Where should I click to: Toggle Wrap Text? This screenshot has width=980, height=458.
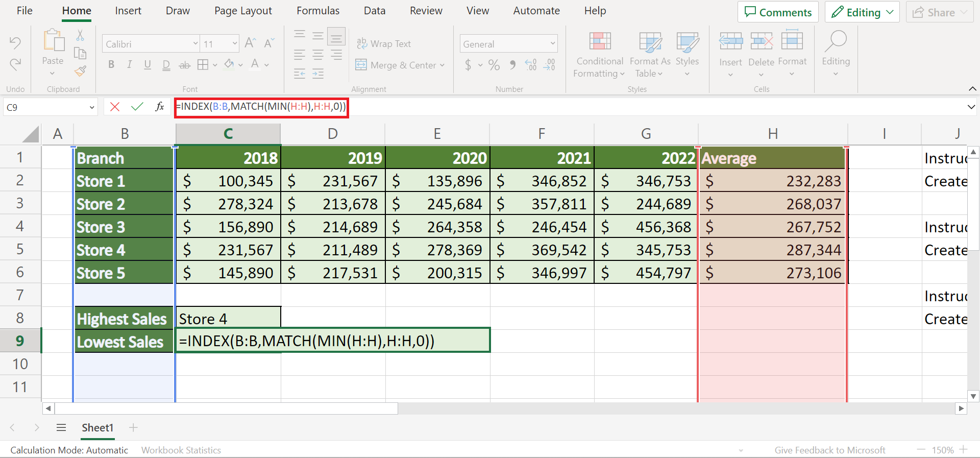[x=383, y=44]
